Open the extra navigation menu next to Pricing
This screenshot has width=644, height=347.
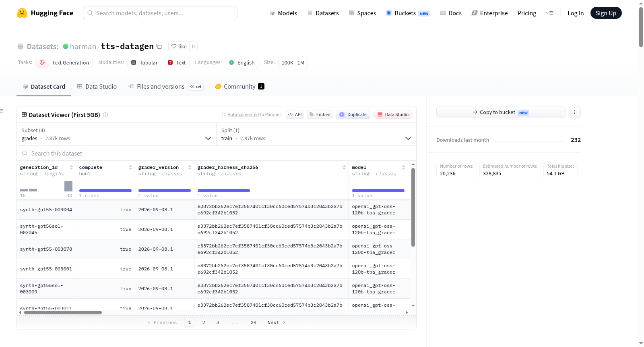click(x=549, y=13)
